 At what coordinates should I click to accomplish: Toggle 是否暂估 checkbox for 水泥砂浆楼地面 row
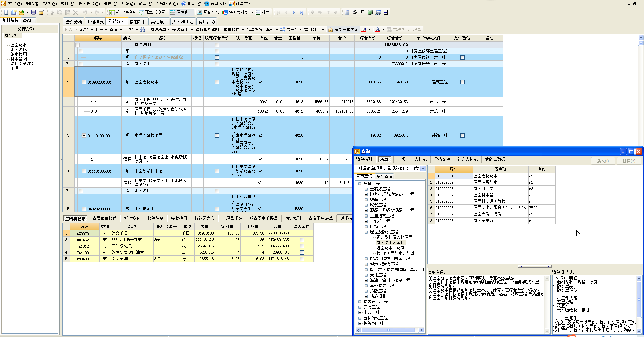462,136
